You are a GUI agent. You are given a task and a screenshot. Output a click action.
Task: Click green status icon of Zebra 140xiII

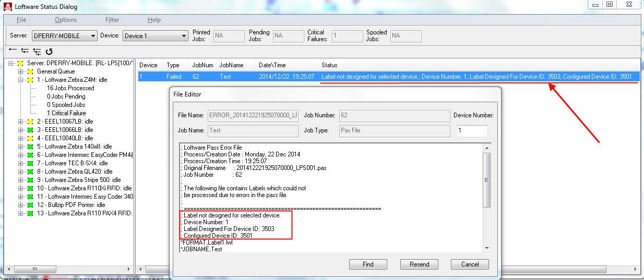point(30,147)
